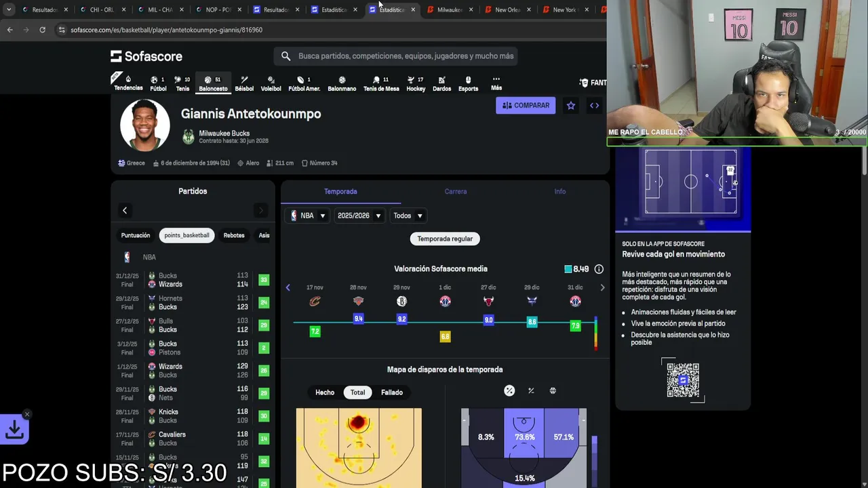Screen dimensions: 868x488
Task: Click the 9.4 rating marker
Action: click(359, 319)
